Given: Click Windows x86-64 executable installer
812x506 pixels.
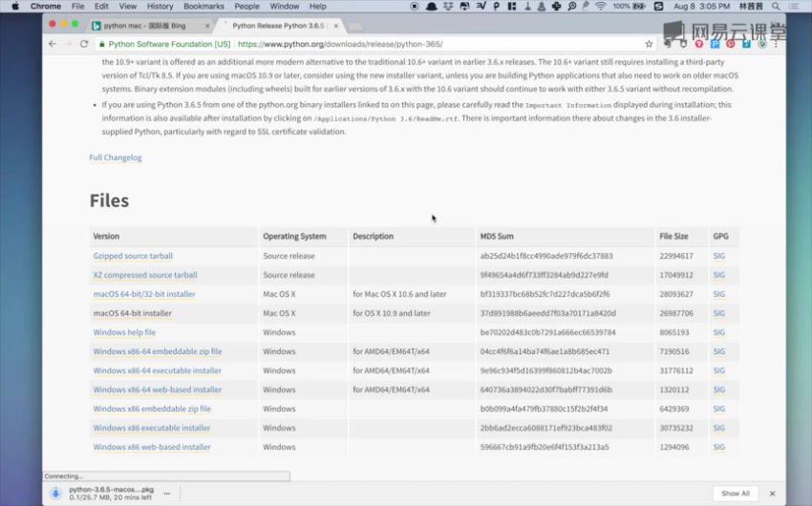Looking at the screenshot, I should click(157, 370).
